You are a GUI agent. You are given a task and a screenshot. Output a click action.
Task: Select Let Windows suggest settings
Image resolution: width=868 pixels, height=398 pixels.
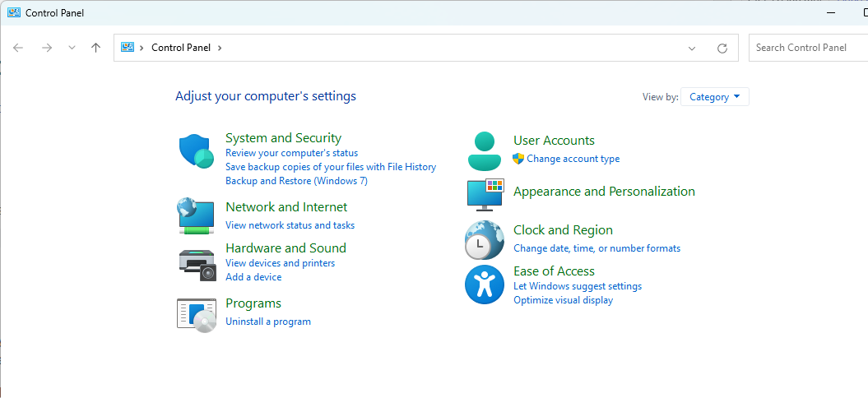point(578,286)
